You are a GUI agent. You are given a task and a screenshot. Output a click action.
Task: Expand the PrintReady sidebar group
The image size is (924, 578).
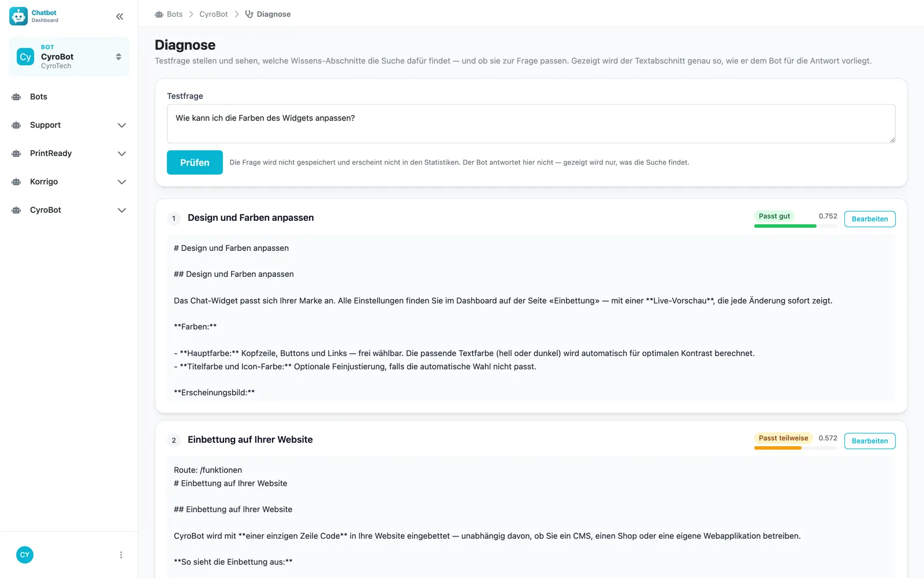tap(122, 154)
